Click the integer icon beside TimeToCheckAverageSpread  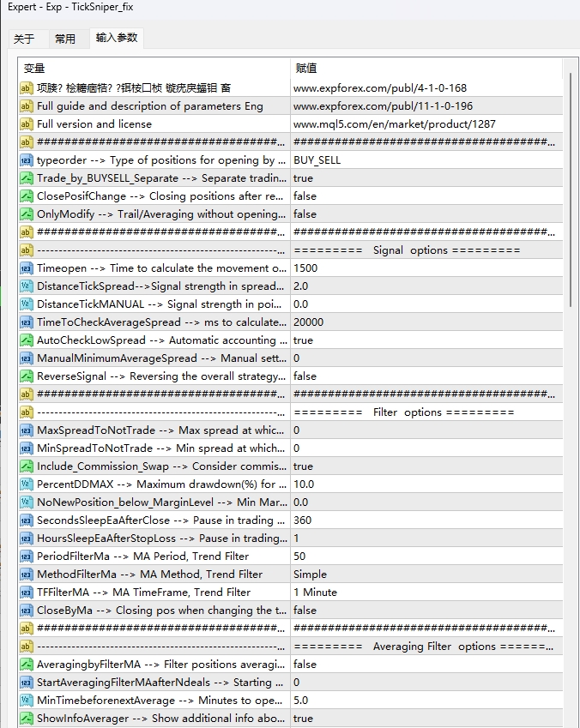[27, 322]
